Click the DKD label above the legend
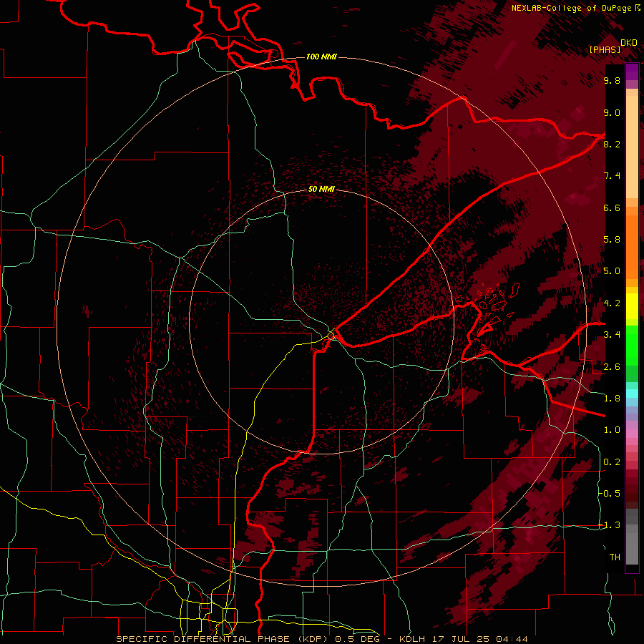This screenshot has height=644, width=644. click(628, 43)
